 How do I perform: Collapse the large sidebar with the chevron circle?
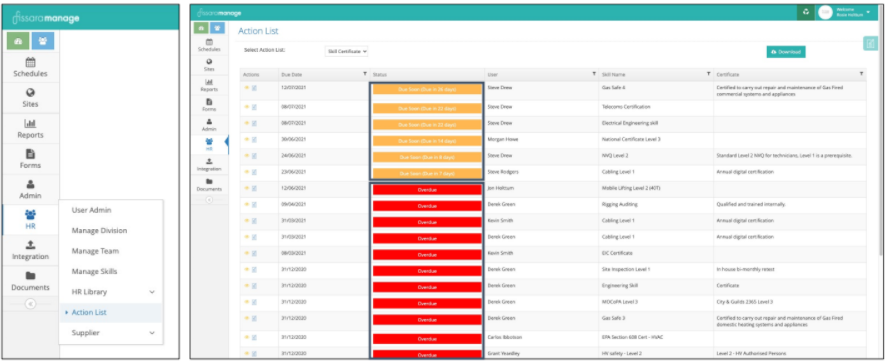point(31,304)
